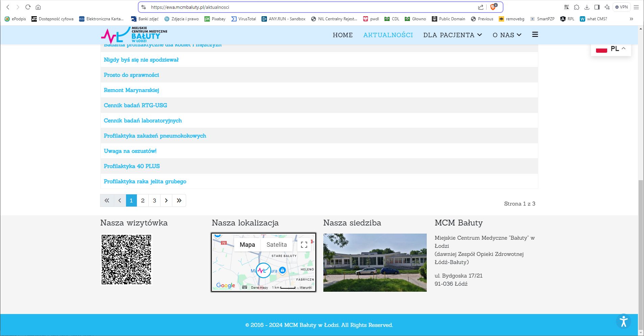644x336 pixels.
Task: Select pagination page 1
Action: 131,200
